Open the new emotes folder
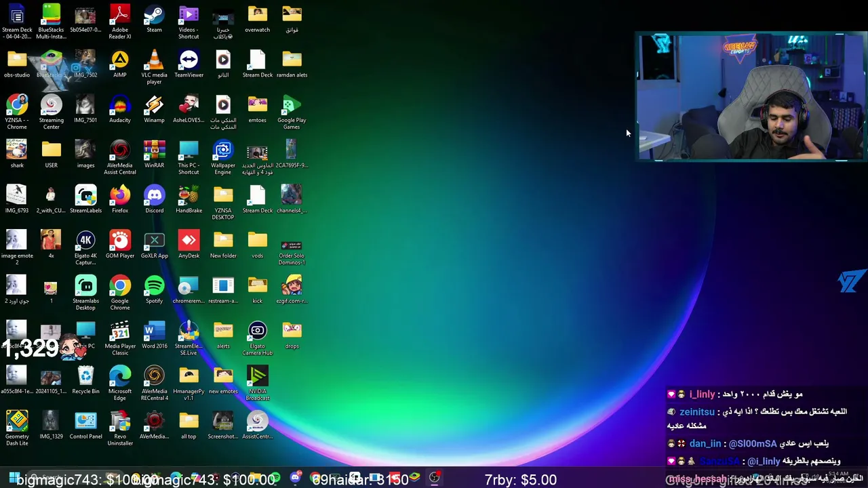 click(223, 380)
